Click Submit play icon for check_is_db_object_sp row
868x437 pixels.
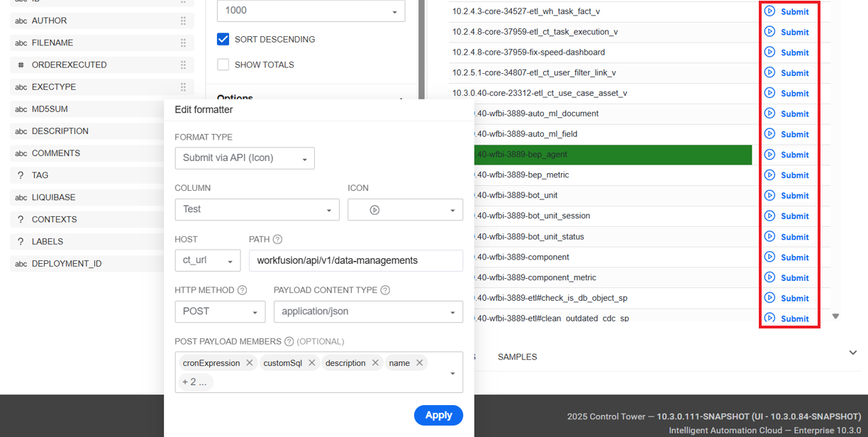click(x=769, y=298)
